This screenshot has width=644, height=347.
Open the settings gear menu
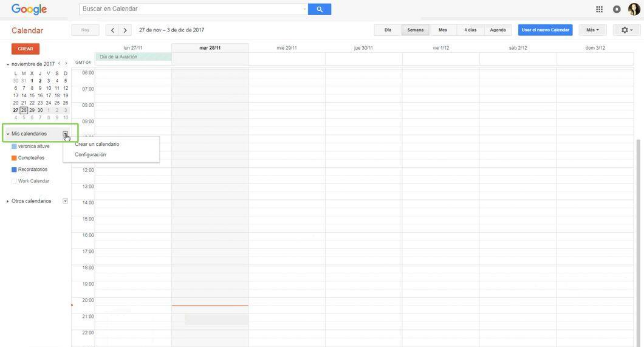coord(626,30)
